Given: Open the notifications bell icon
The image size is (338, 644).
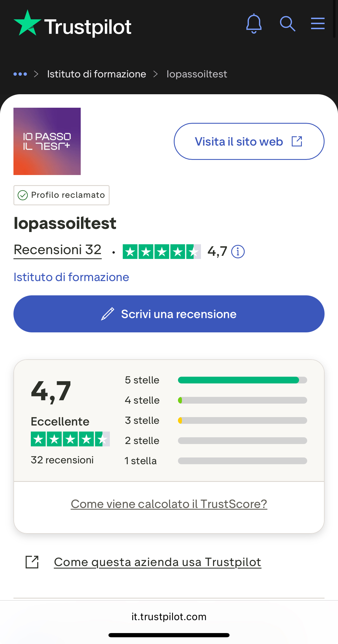Looking at the screenshot, I should (x=254, y=24).
